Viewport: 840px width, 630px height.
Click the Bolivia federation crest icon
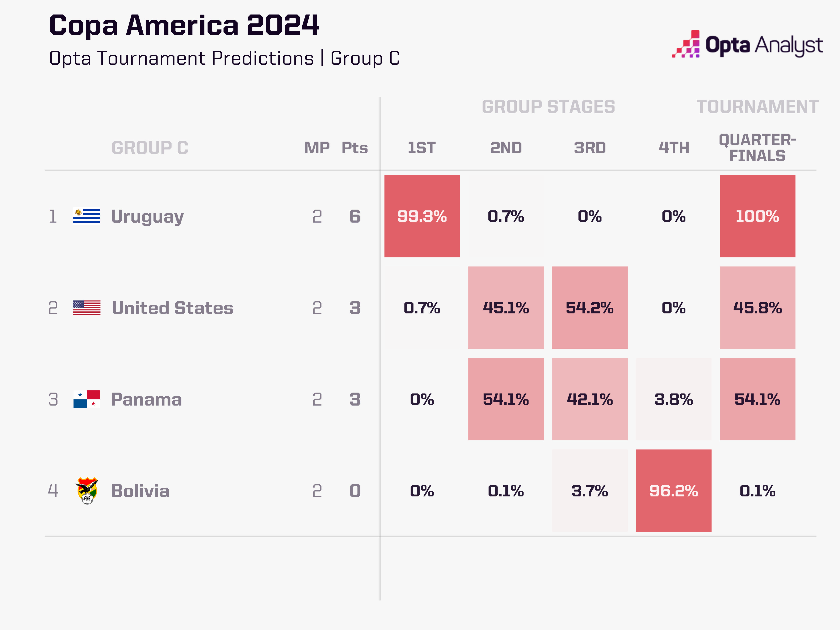coord(87,491)
